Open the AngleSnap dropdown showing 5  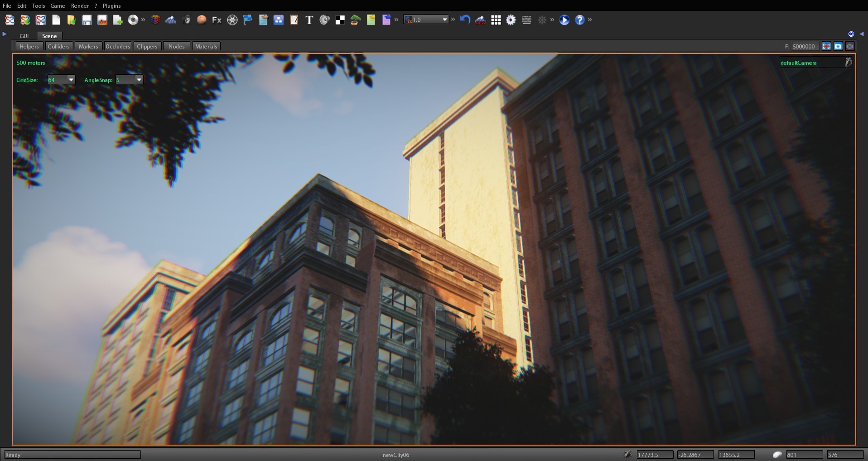[129, 80]
